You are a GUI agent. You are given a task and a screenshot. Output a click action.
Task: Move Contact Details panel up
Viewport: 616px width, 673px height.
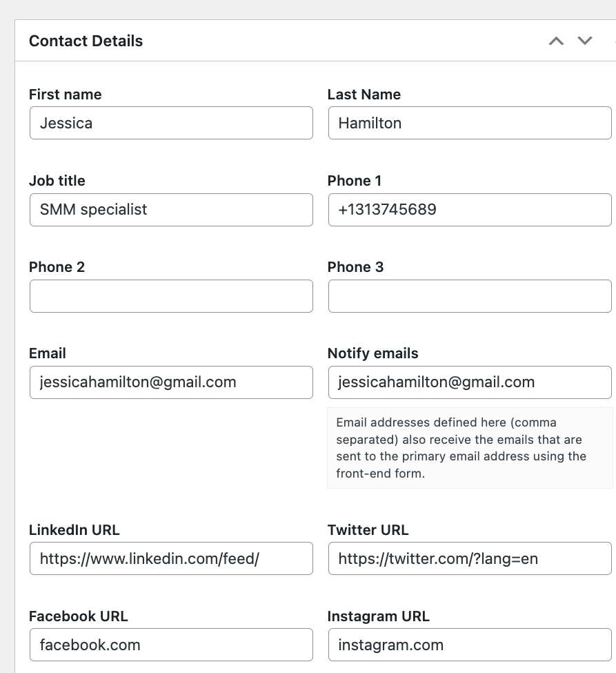coord(556,41)
